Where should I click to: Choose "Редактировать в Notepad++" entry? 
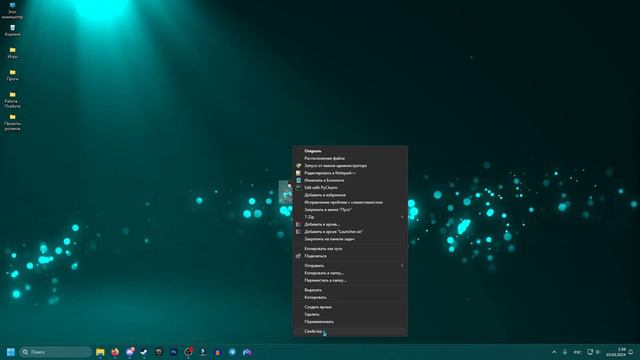tap(350, 173)
